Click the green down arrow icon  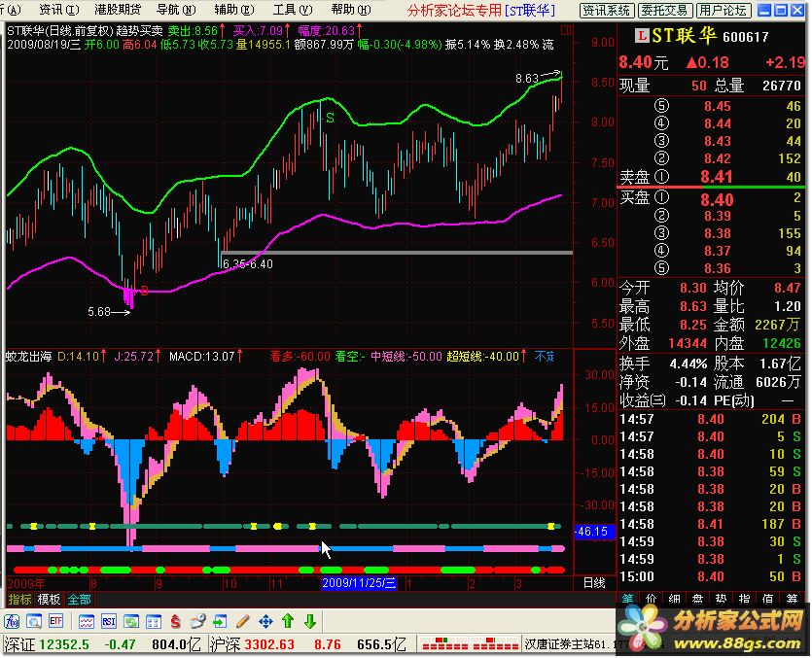(310, 621)
